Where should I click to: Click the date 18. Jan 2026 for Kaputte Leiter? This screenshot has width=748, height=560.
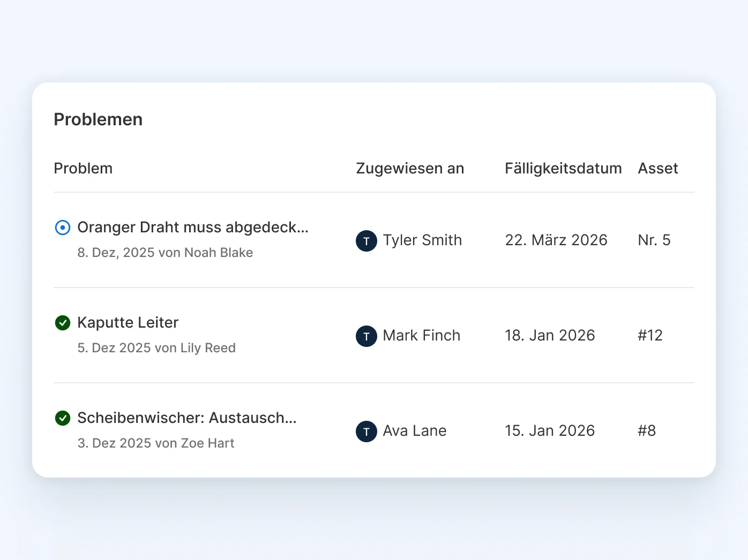550,336
